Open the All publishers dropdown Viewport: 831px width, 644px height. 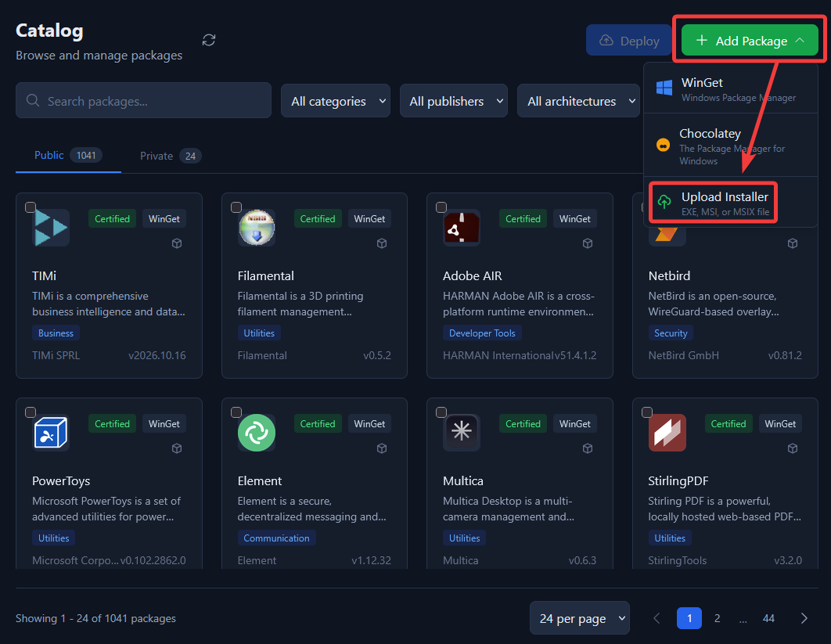[x=454, y=101]
